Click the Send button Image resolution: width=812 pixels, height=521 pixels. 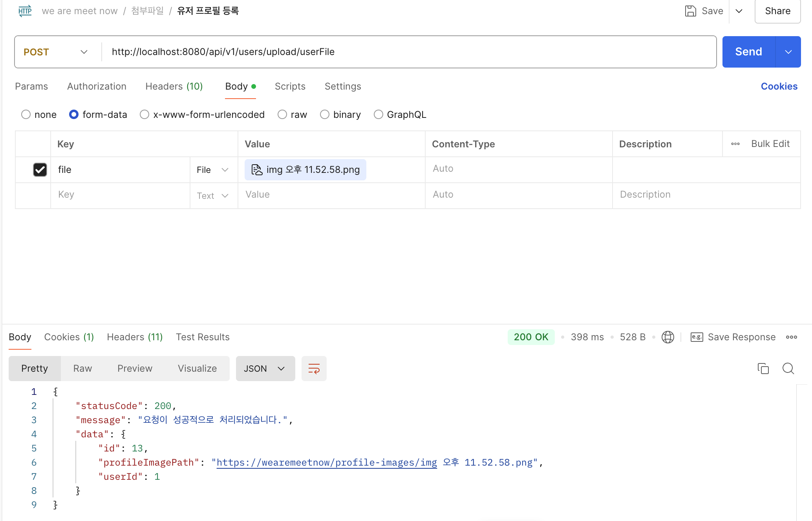[748, 52]
